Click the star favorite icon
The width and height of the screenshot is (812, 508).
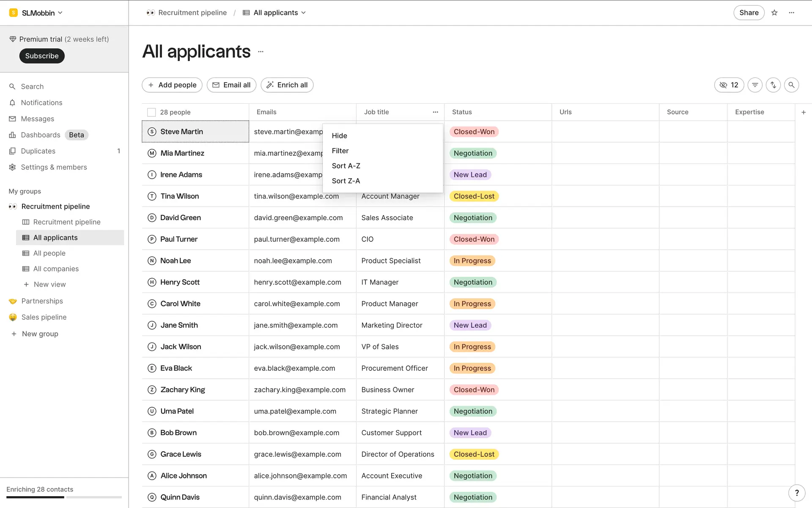[774, 13]
